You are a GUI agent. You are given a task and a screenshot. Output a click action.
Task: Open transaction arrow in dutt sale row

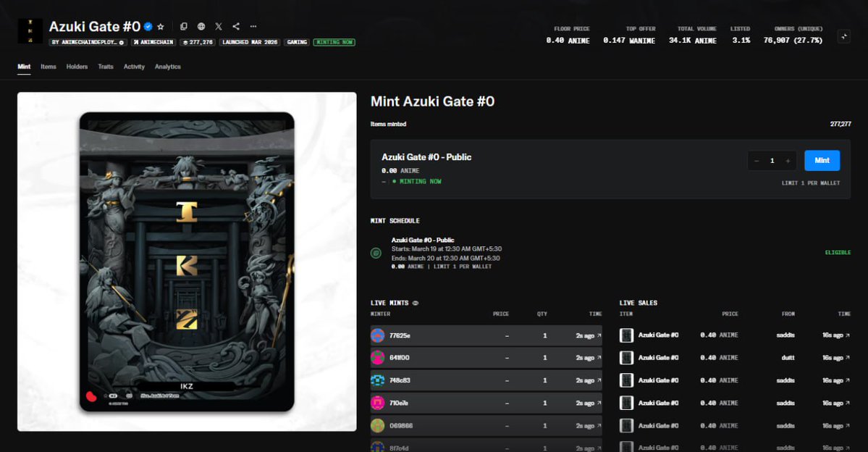tap(848, 358)
